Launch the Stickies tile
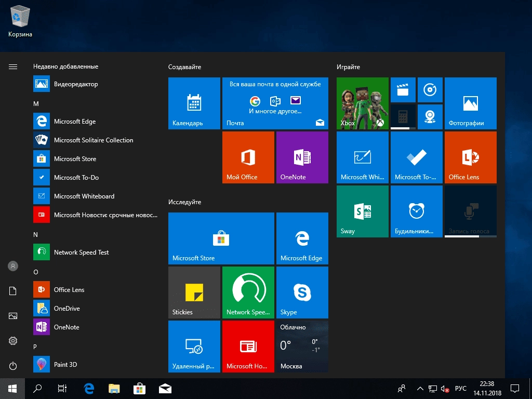 pyautogui.click(x=194, y=292)
